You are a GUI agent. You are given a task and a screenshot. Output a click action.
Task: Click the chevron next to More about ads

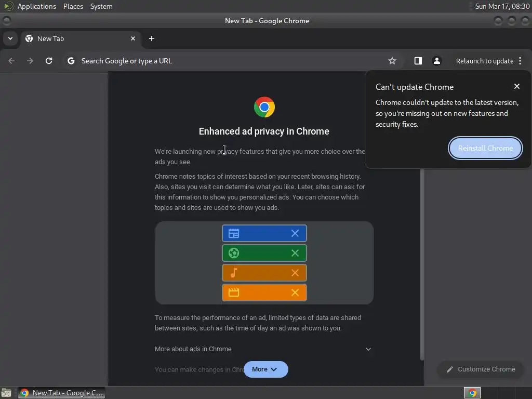coord(368,349)
